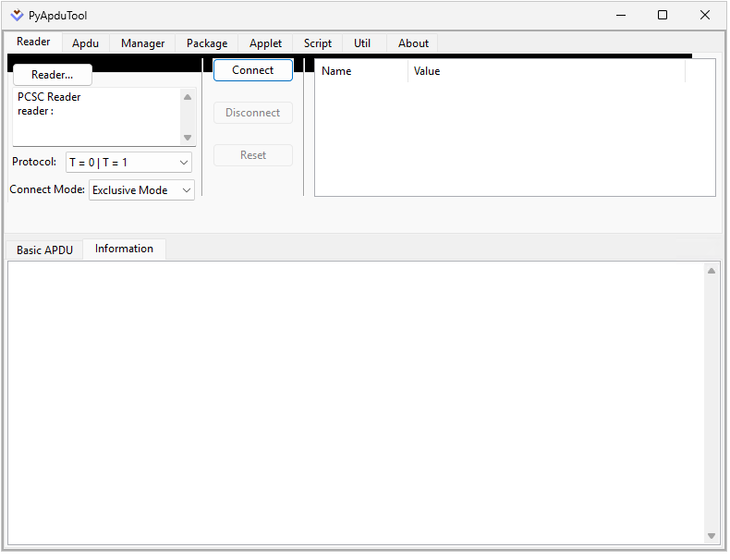Switch to the Basic APDU tab
Image resolution: width=730 pixels, height=560 pixels.
coord(44,250)
